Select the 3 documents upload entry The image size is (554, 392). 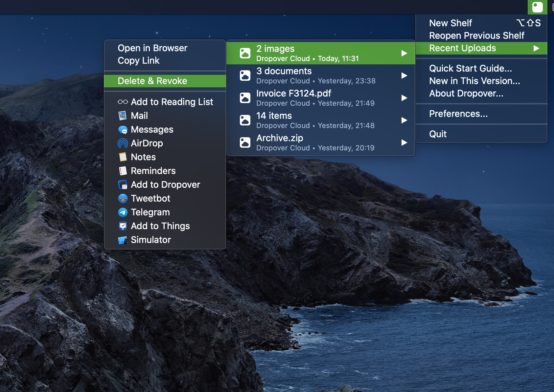click(321, 76)
